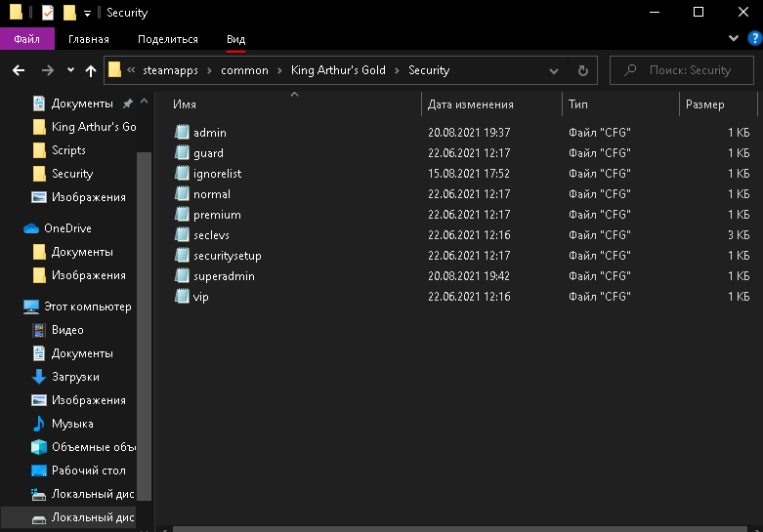Viewport: 763px width, 532px height.
Task: Switch to the Вид ribbon tab
Action: click(236, 39)
